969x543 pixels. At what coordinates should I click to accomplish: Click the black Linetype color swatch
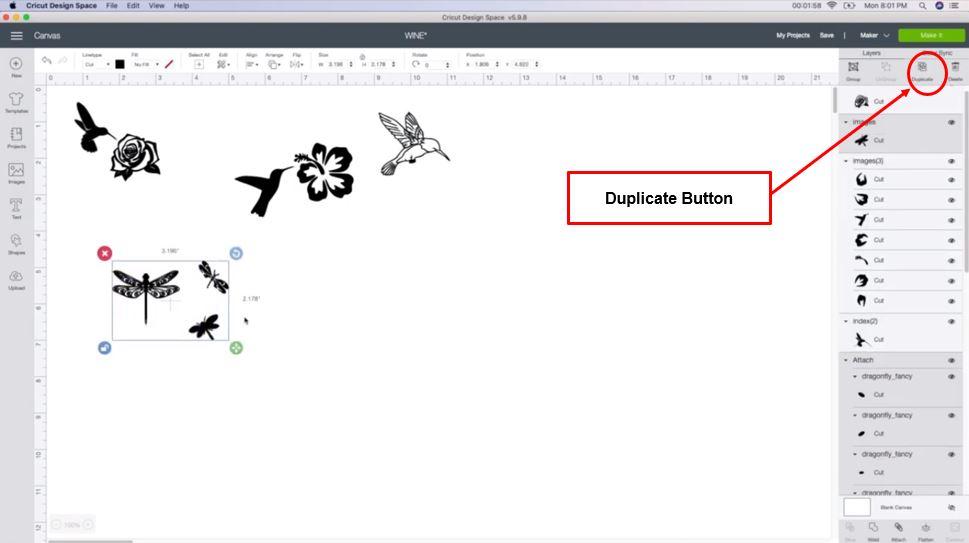[x=120, y=64]
